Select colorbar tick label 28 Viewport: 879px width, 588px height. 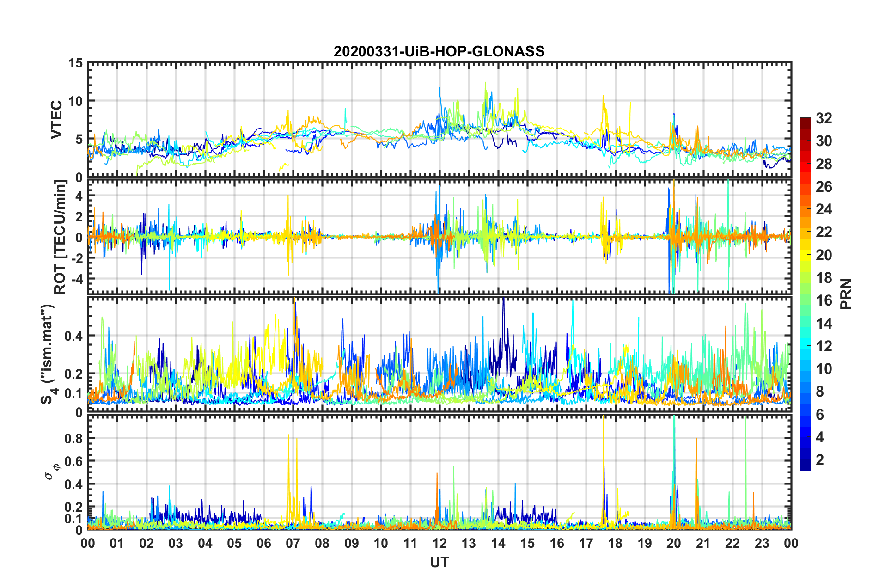pos(824,164)
